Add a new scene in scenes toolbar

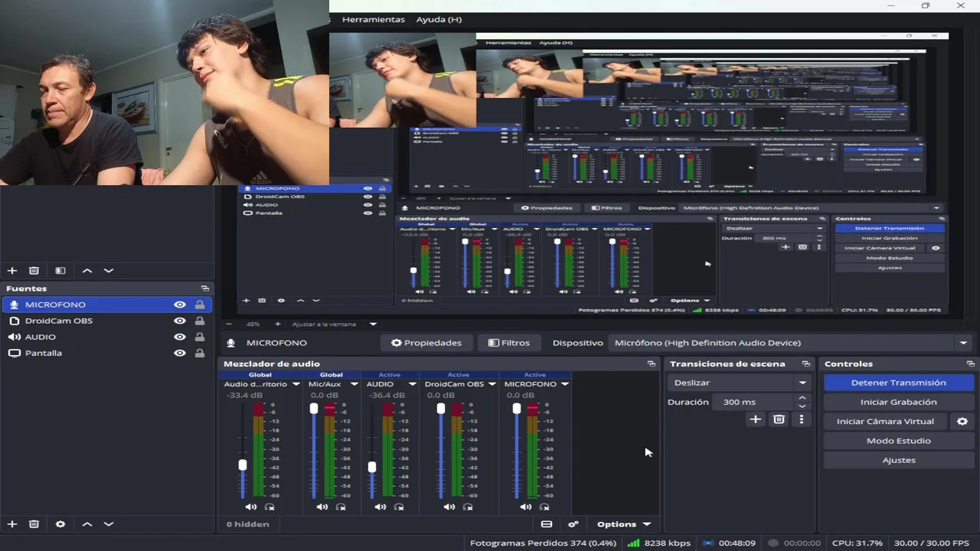pos(12,270)
